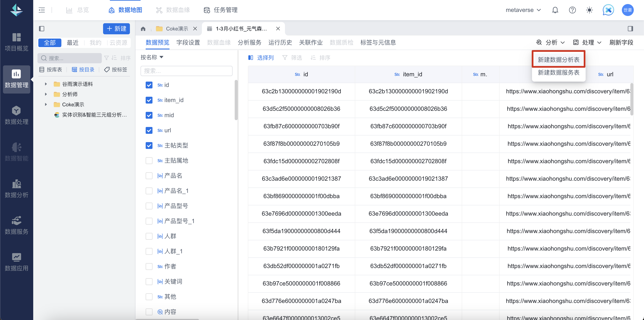Collapse the main menu via hamburger icon
644x320 pixels.
[42, 10]
